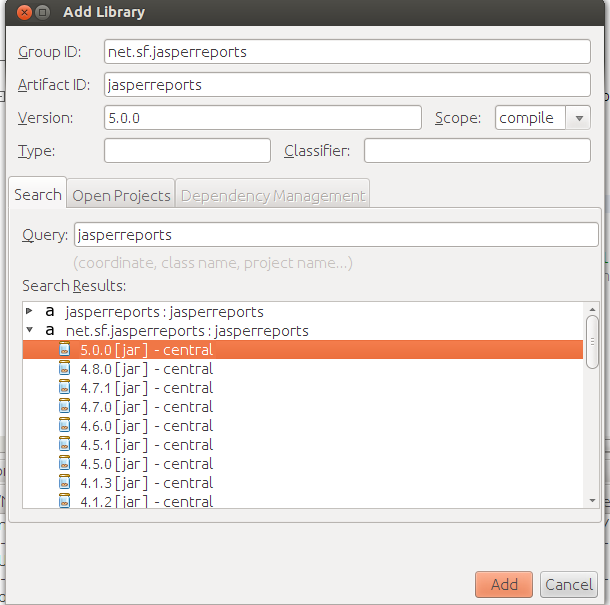This screenshot has height=605, width=610.
Task: Click the Dependency Management tab
Action: (273, 195)
